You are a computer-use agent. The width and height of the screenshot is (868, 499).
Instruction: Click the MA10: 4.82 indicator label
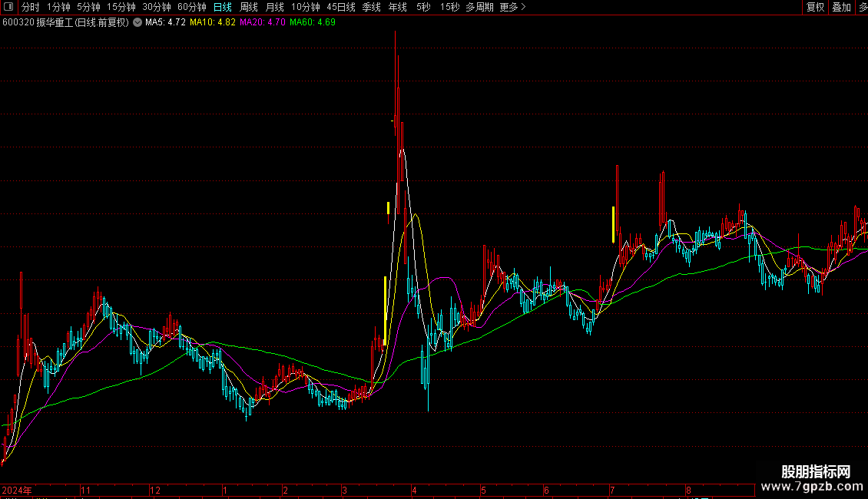pos(213,22)
